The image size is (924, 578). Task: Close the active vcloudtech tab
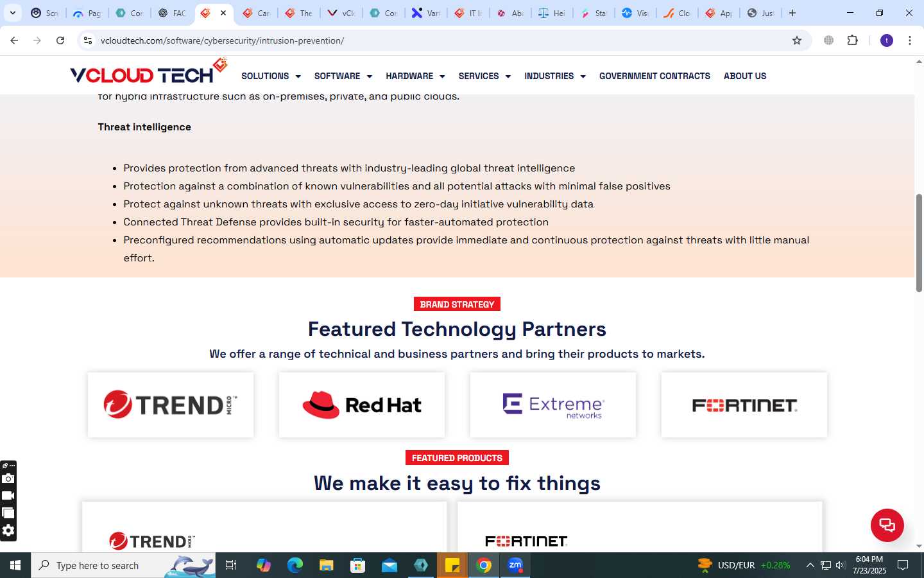tap(223, 13)
